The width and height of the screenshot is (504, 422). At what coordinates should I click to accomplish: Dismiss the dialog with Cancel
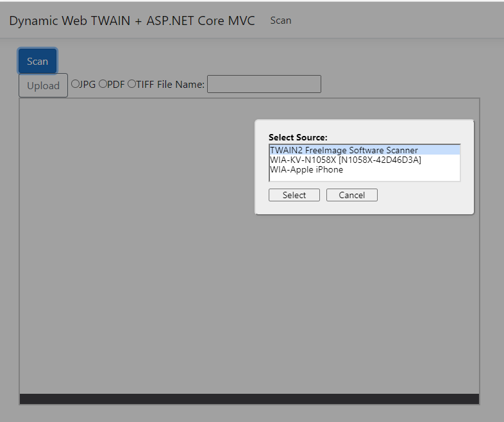(x=351, y=195)
